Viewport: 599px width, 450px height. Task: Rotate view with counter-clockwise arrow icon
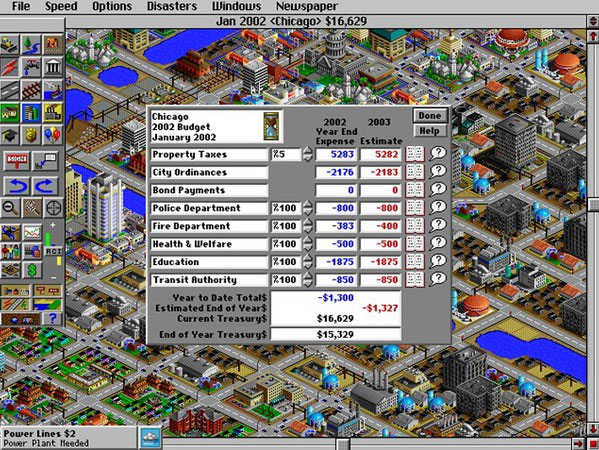[17, 186]
